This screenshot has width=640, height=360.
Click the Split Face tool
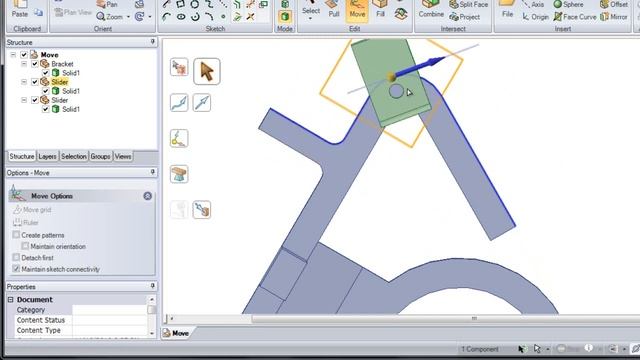coord(468,4)
